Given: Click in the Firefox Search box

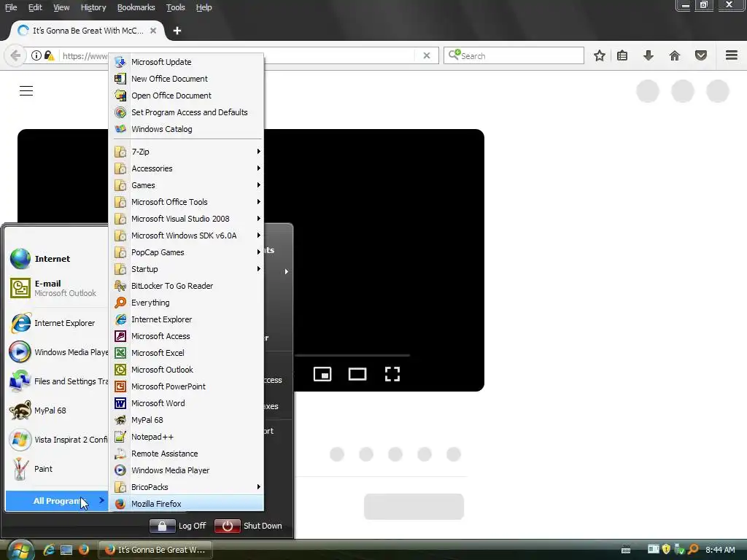Looking at the screenshot, I should tap(514, 55).
